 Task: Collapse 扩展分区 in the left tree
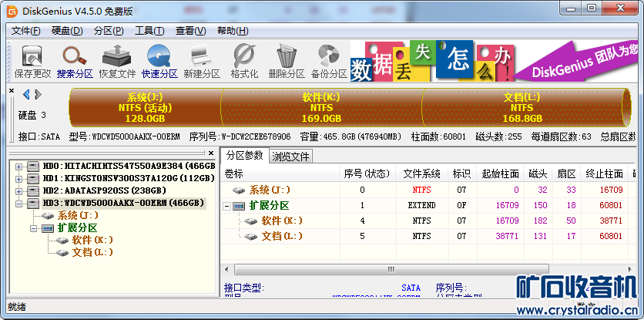pos(33,228)
